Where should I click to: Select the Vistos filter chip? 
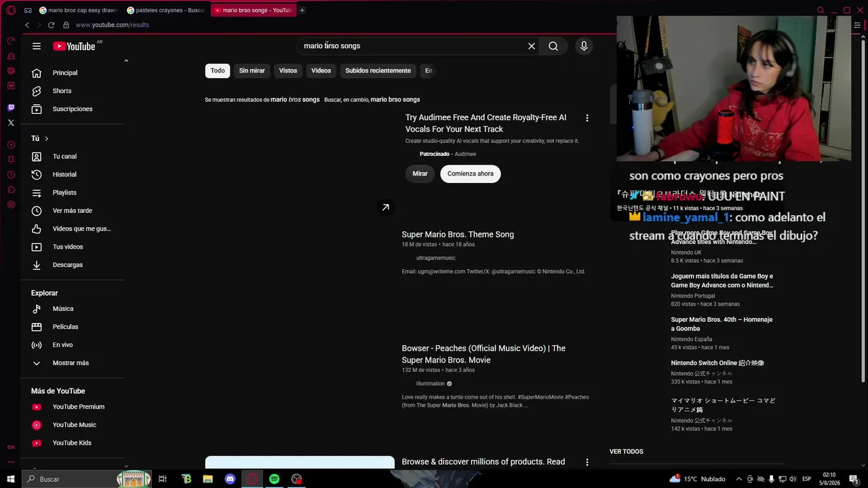point(288,70)
